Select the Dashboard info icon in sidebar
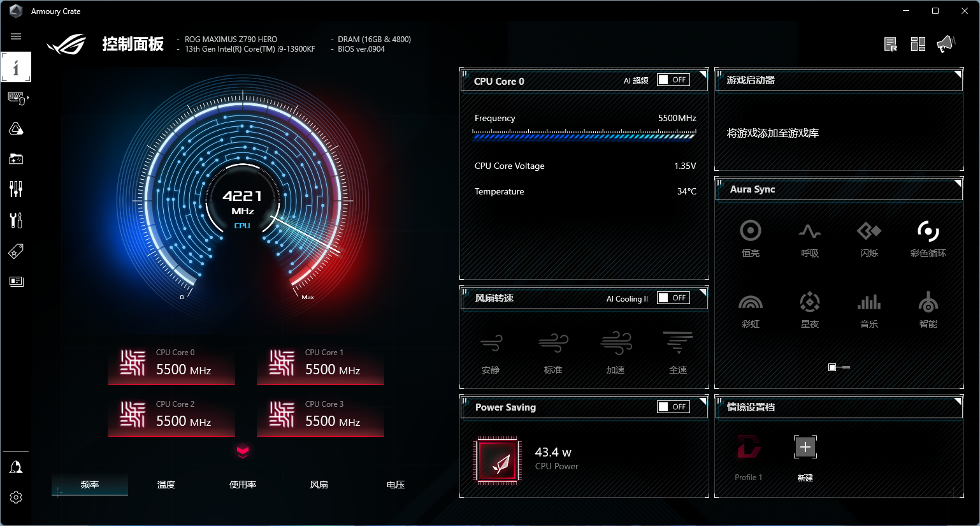This screenshot has width=980, height=526. coord(16,67)
